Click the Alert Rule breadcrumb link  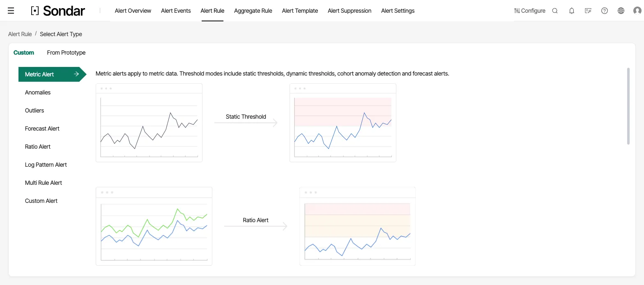click(x=20, y=34)
